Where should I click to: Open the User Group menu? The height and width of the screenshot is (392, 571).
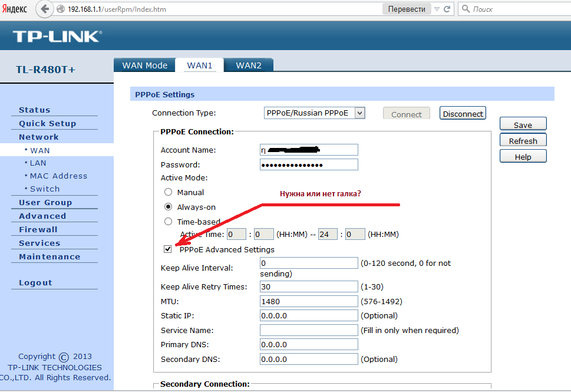click(45, 203)
